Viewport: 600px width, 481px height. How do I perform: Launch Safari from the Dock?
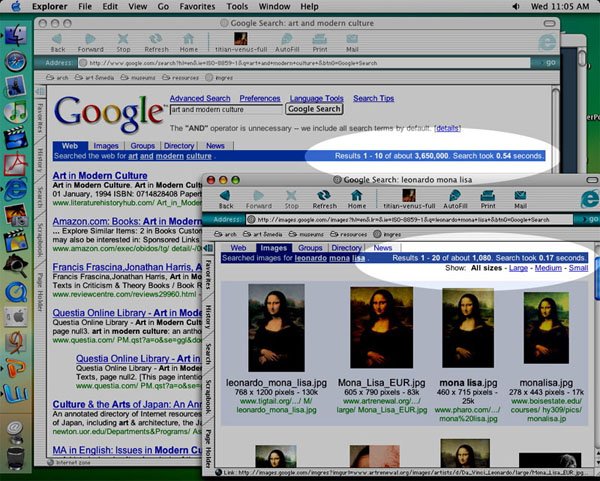15,61
